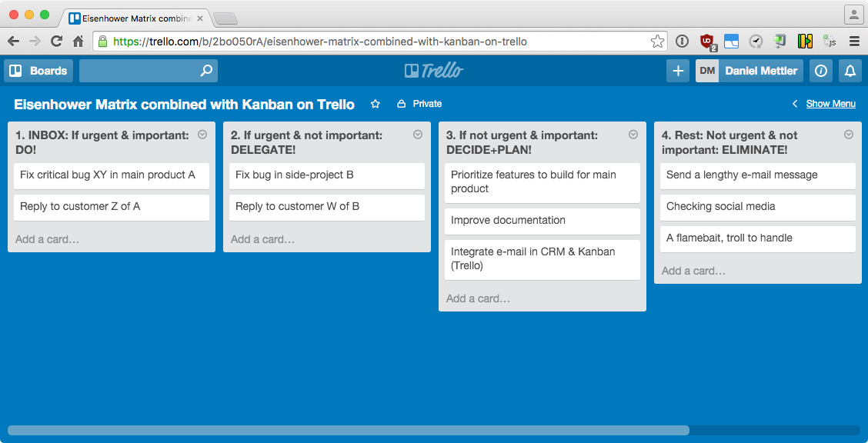Add a card to the ELIMINATE list
Screen dimensions: 868x443
tap(693, 271)
